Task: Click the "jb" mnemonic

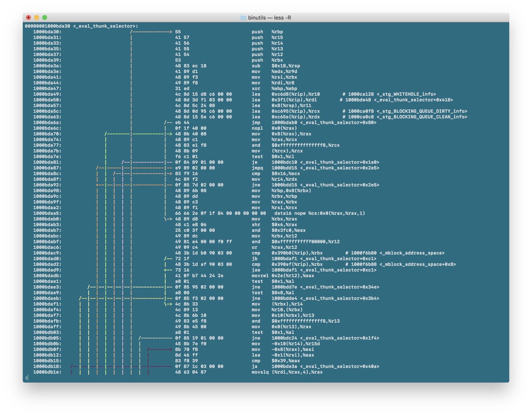Action: (x=255, y=259)
